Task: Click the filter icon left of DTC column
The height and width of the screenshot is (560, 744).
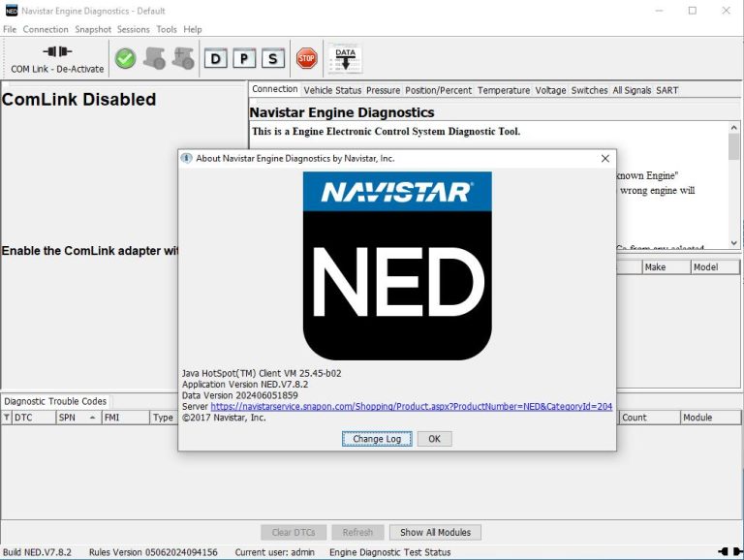Action: [x=6, y=418]
